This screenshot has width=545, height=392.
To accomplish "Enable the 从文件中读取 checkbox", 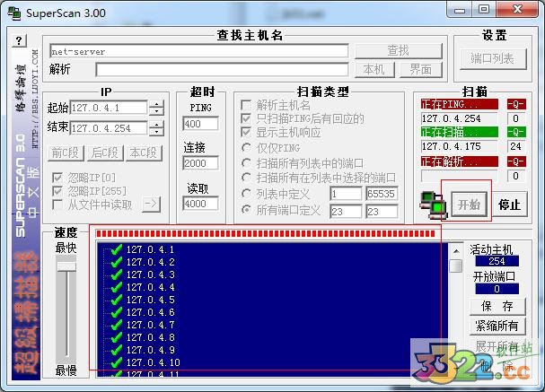I will pos(57,205).
